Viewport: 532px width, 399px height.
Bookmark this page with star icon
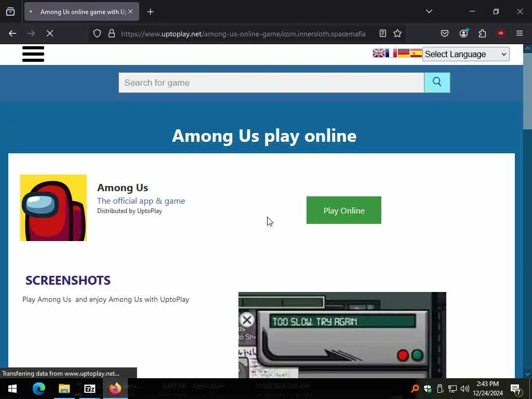point(397,33)
